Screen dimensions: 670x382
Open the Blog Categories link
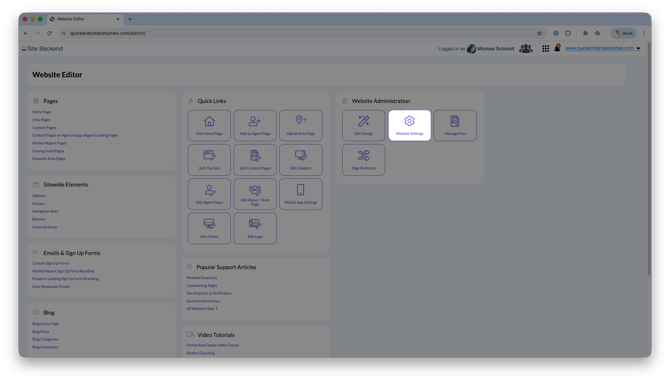45,339
